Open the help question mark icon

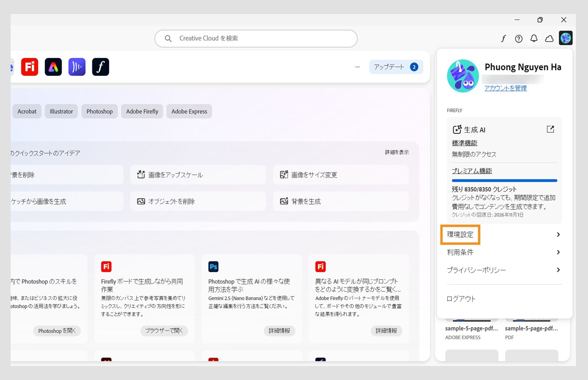click(x=519, y=39)
